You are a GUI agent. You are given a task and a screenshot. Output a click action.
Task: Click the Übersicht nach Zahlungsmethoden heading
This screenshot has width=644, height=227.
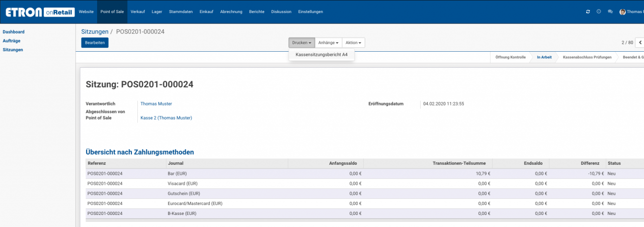(x=140, y=152)
